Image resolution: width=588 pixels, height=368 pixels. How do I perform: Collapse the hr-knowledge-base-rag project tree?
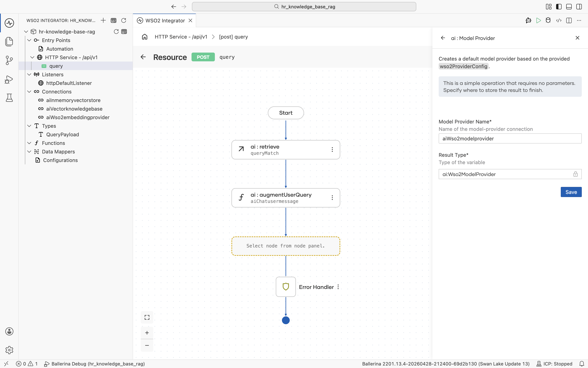pyautogui.click(x=26, y=32)
